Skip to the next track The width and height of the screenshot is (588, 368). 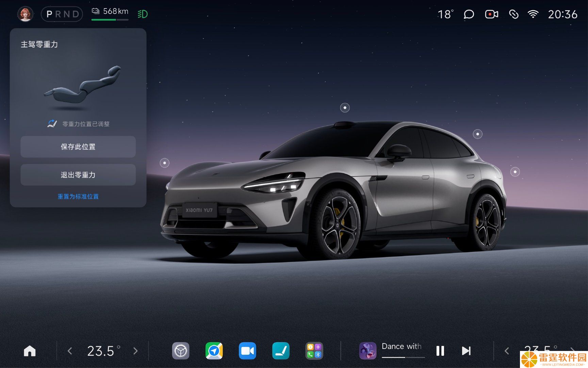click(x=466, y=351)
